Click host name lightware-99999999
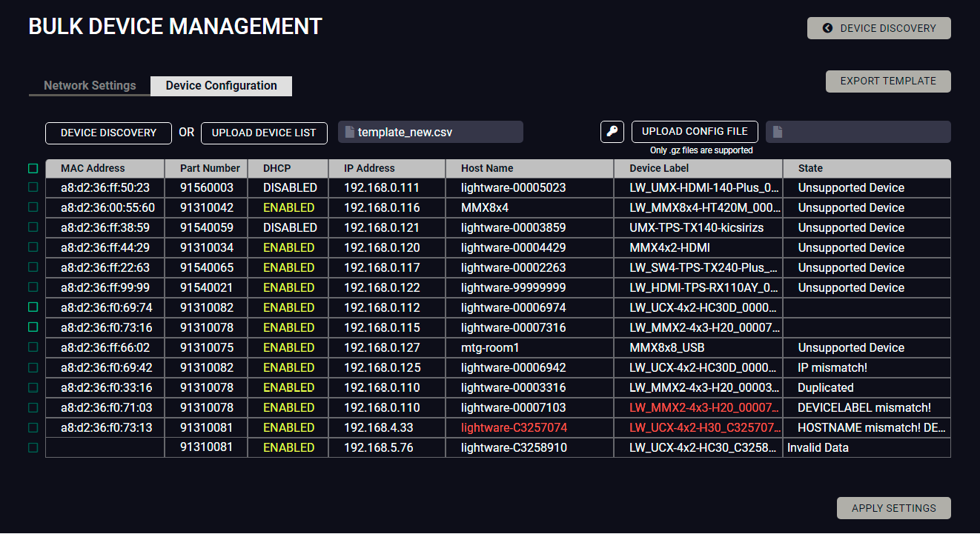980x534 pixels. 514,288
